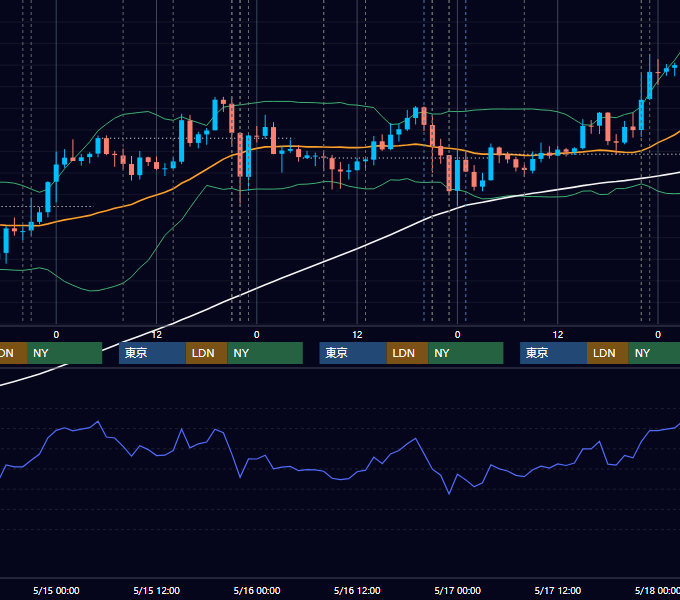The image size is (680, 600).
Task: Click NY session block spanning 5/18 00:00 line
Action: (x=654, y=353)
